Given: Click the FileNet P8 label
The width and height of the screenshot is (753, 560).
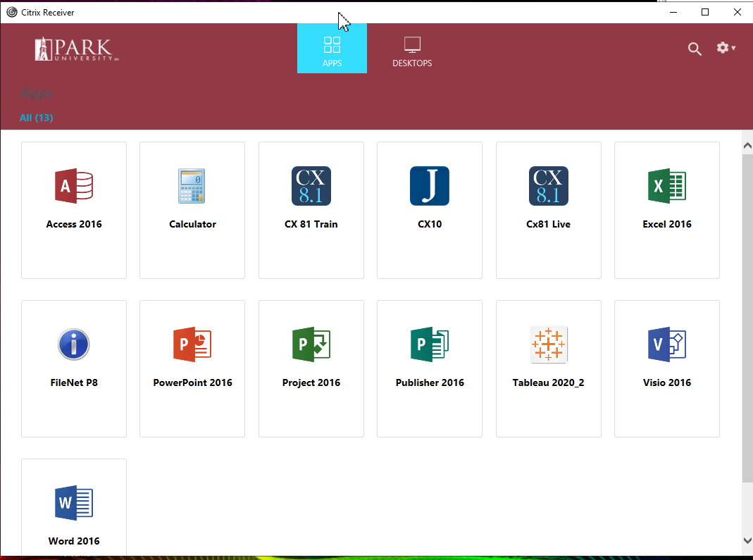Looking at the screenshot, I should tap(74, 382).
